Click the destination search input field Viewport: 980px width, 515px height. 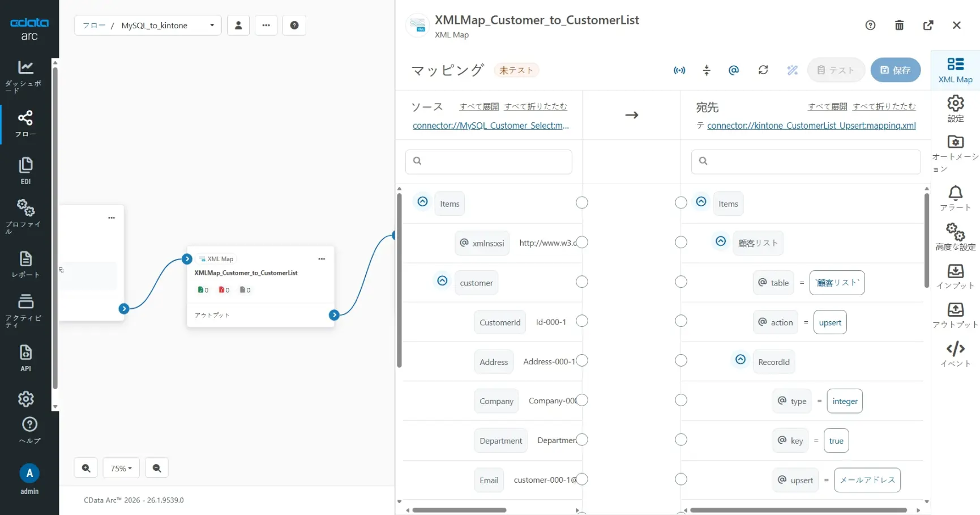tap(806, 161)
